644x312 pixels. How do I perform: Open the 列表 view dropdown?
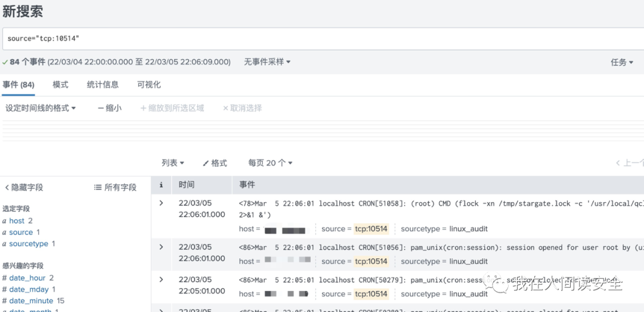pos(172,163)
